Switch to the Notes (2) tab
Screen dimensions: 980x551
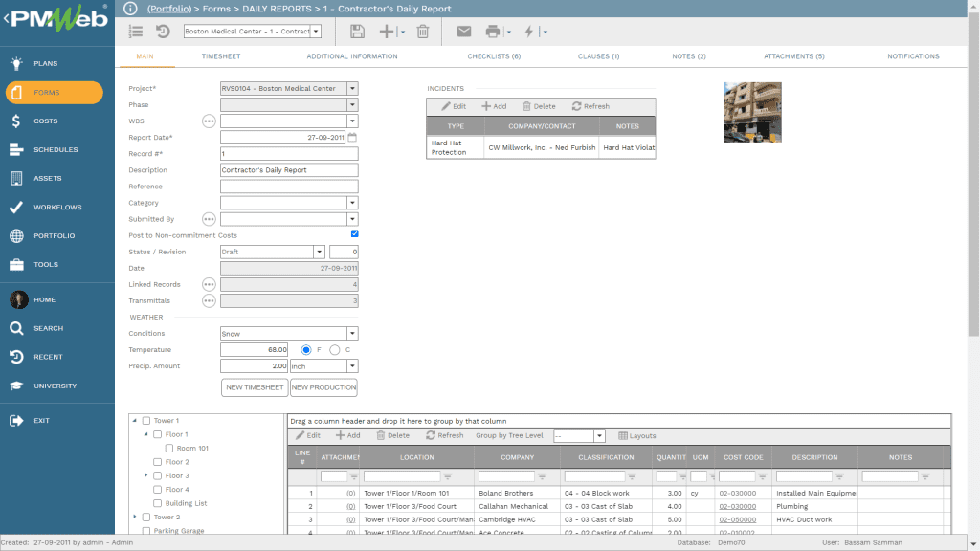pos(689,56)
